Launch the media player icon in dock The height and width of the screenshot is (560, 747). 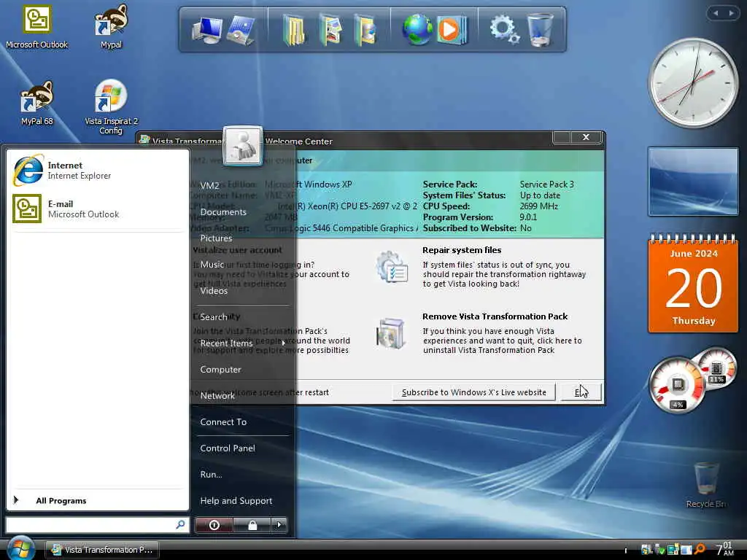pos(451,29)
